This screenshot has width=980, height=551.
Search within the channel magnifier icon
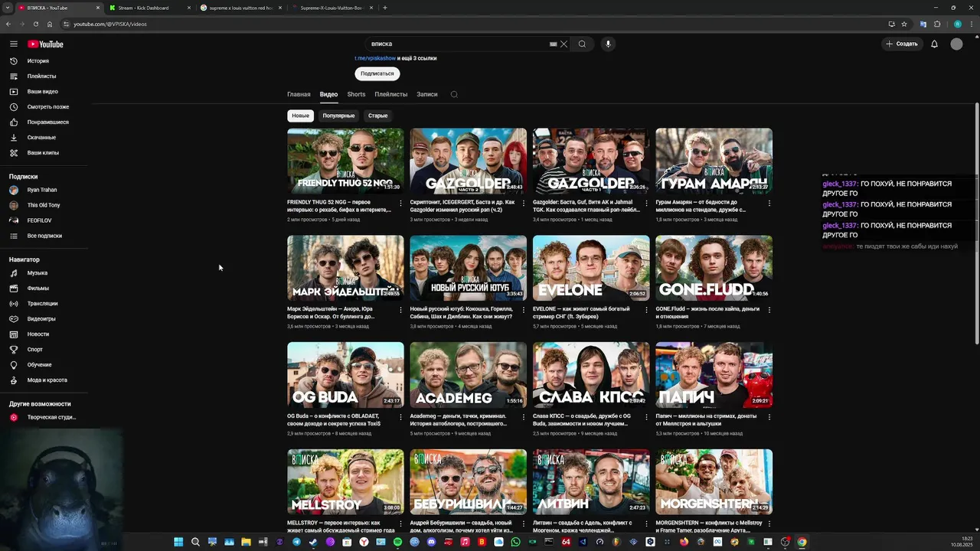click(x=454, y=94)
